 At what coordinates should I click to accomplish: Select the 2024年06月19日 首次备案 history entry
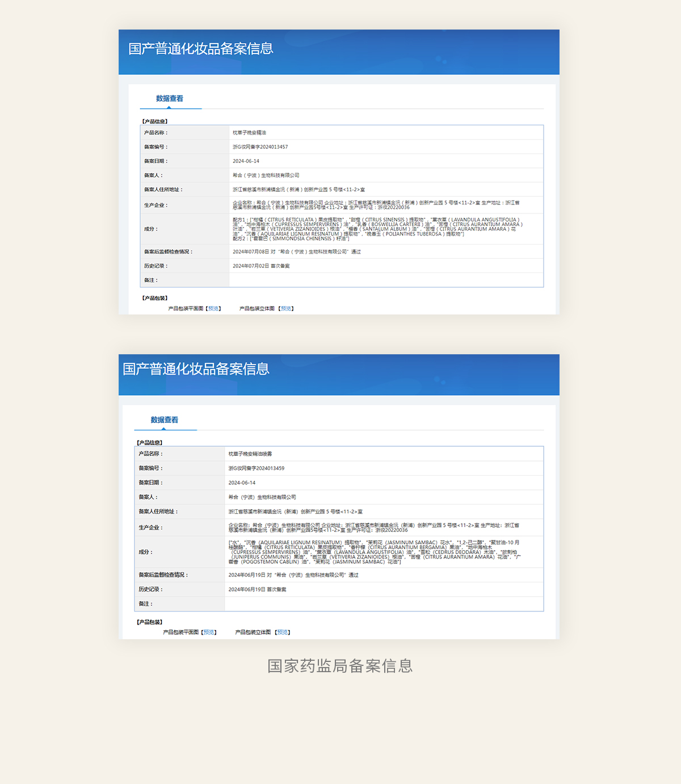click(x=257, y=590)
